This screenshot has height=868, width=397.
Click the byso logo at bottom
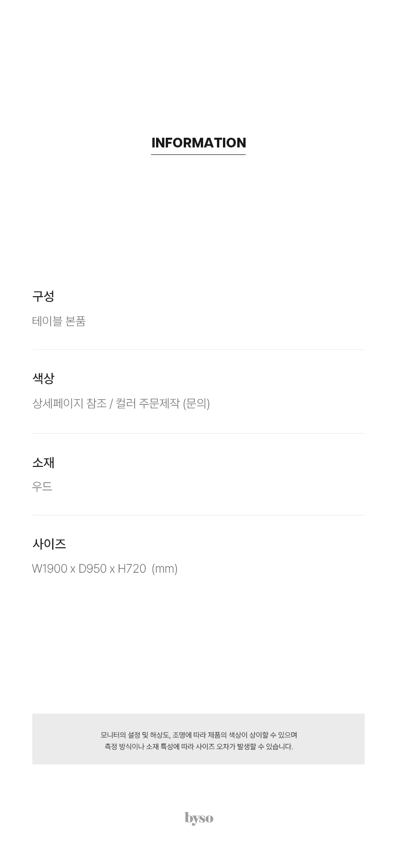(x=199, y=818)
